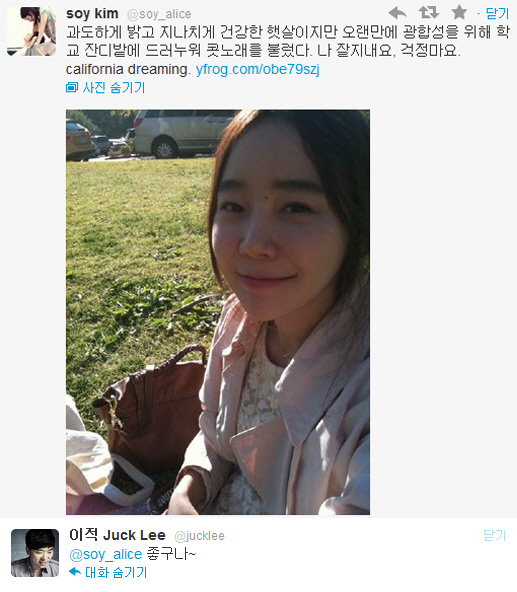Screen dimensions: 517x592
Task: Open Juck Lee's profile avatar
Action: click(x=35, y=553)
